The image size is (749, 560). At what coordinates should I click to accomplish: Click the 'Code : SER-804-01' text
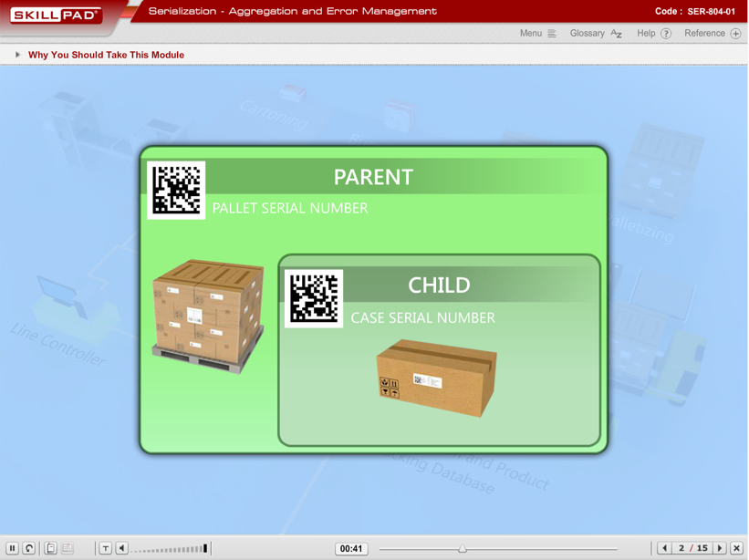(x=695, y=12)
